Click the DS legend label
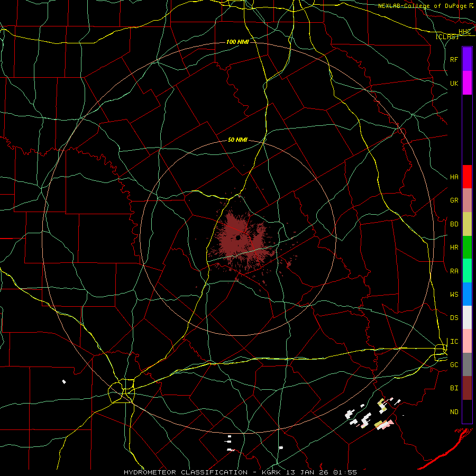This screenshot has height=476, width=476. (x=454, y=318)
